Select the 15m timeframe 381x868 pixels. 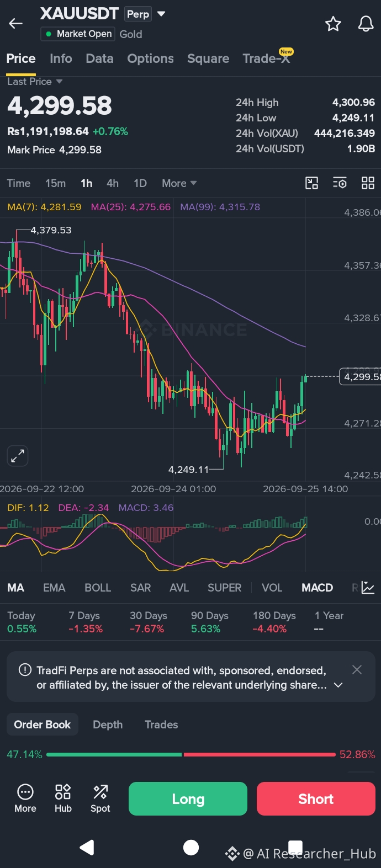pos(55,183)
